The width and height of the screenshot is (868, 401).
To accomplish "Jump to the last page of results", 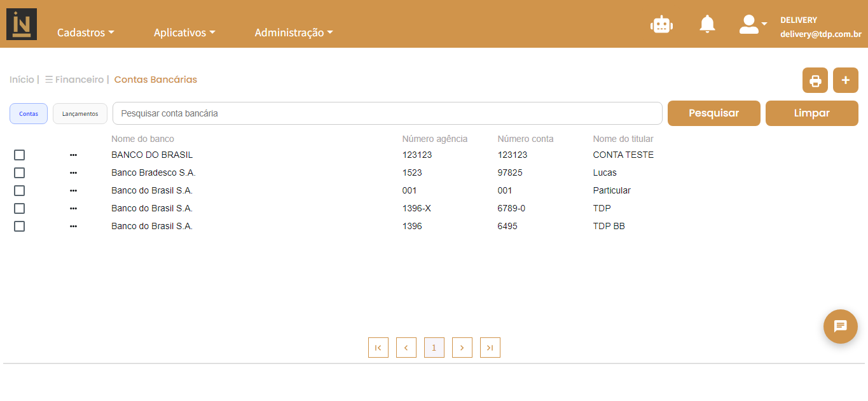I will (x=490, y=348).
